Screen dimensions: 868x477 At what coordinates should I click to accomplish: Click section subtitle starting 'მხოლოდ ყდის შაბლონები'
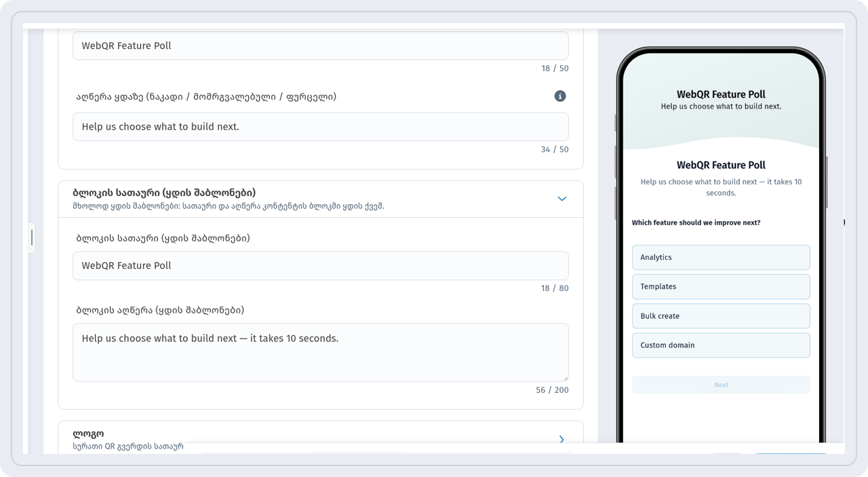click(x=229, y=206)
